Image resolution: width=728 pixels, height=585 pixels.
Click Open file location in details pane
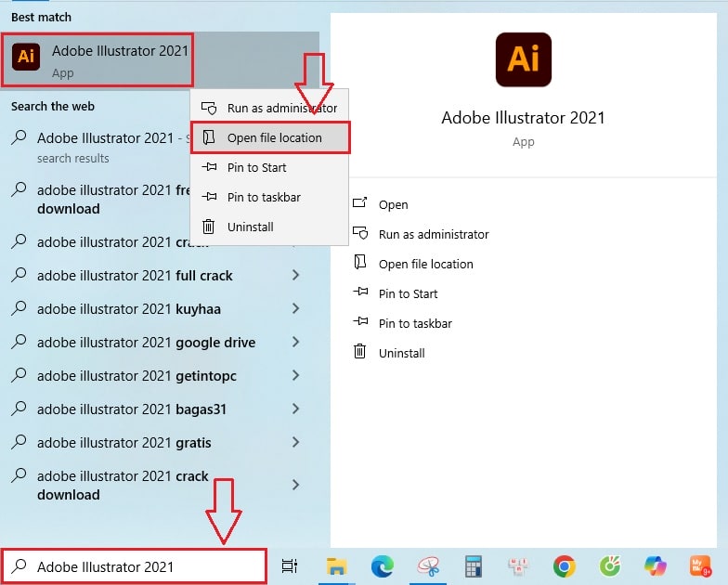(x=425, y=264)
